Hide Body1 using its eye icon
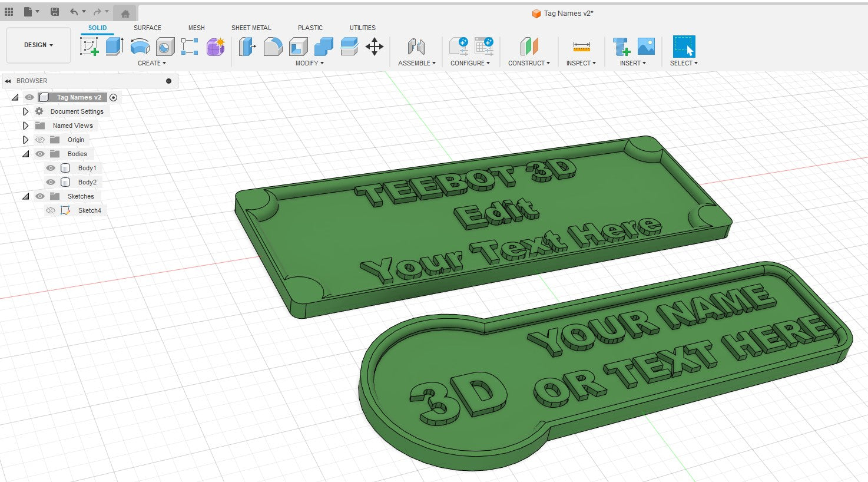This screenshot has height=482, width=868. coord(51,168)
